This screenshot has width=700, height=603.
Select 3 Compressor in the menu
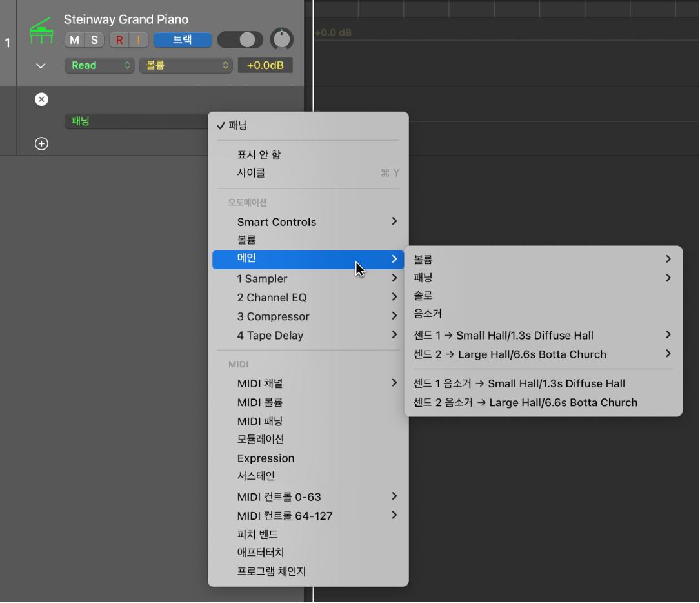tap(273, 316)
